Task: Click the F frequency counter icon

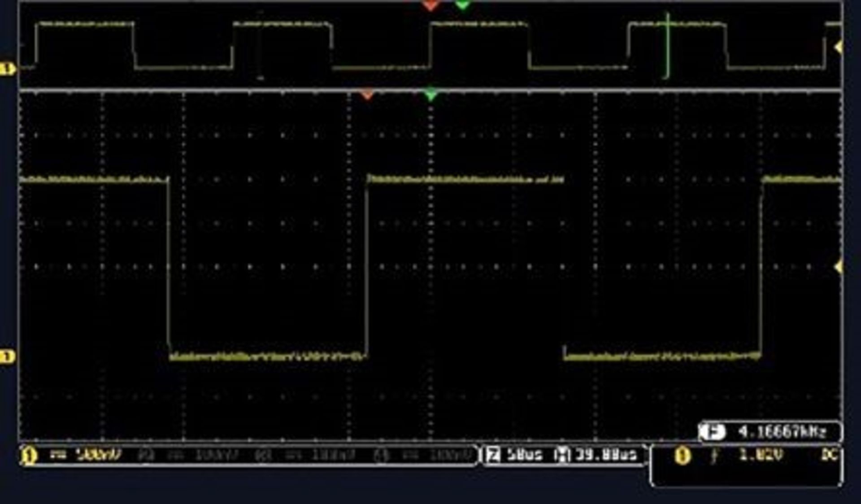Action: (712, 432)
